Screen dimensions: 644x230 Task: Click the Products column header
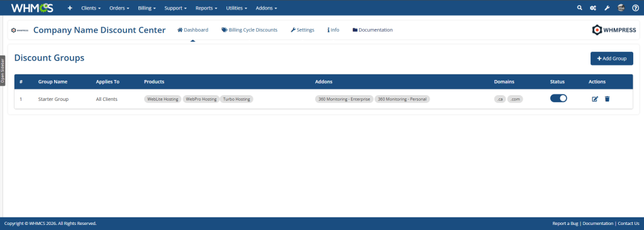click(154, 82)
